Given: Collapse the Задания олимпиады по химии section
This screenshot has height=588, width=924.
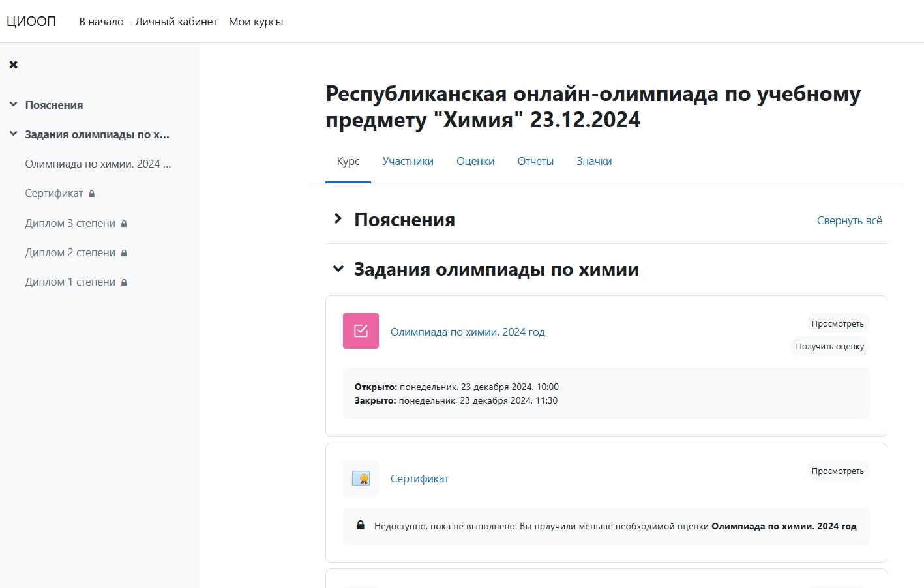Looking at the screenshot, I should (x=338, y=269).
